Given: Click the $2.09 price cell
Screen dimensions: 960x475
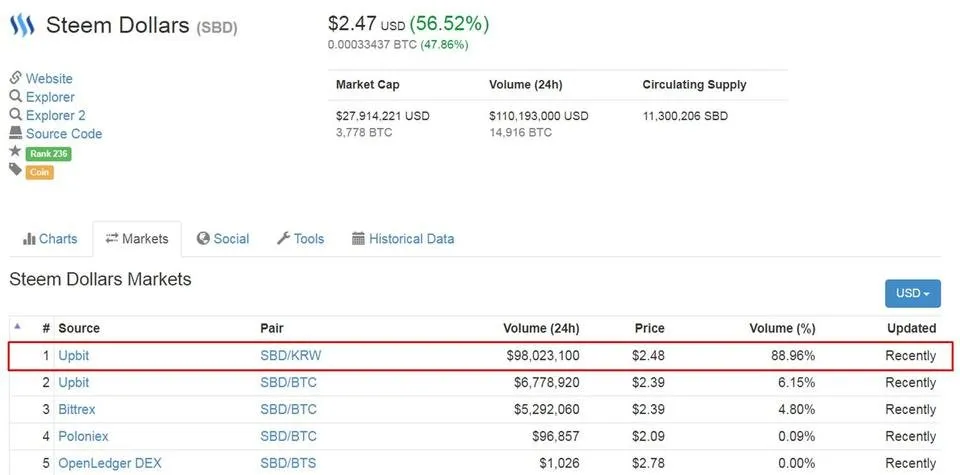Looking at the screenshot, I should tap(648, 436).
